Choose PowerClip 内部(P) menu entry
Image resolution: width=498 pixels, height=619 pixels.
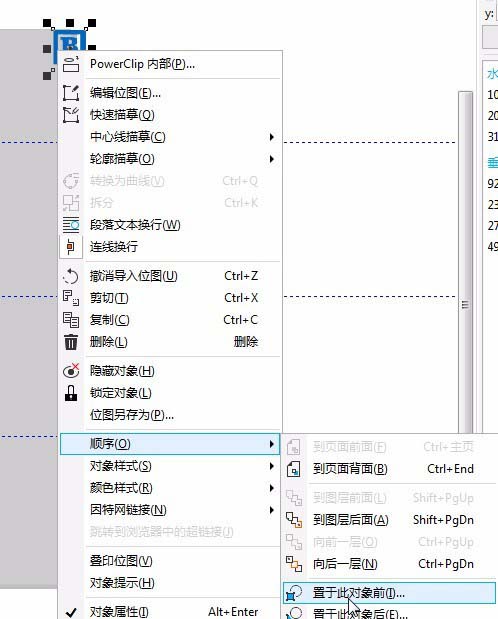point(170,64)
